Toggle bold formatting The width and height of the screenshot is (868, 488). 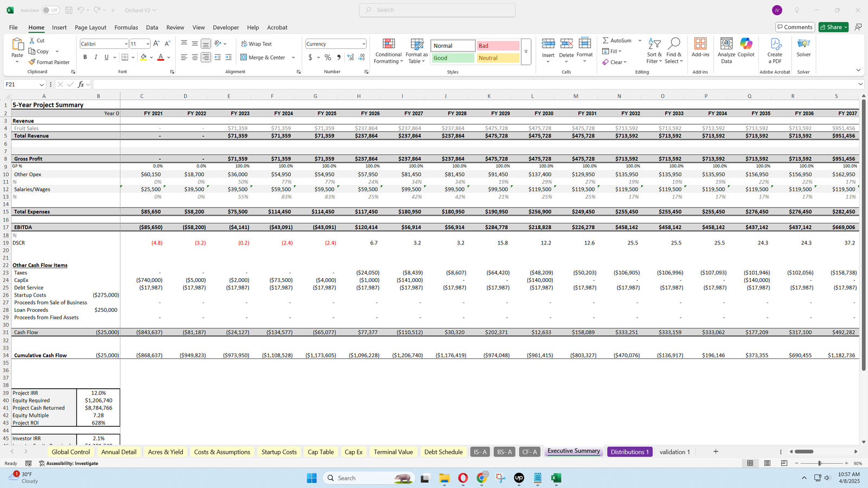[85, 57]
